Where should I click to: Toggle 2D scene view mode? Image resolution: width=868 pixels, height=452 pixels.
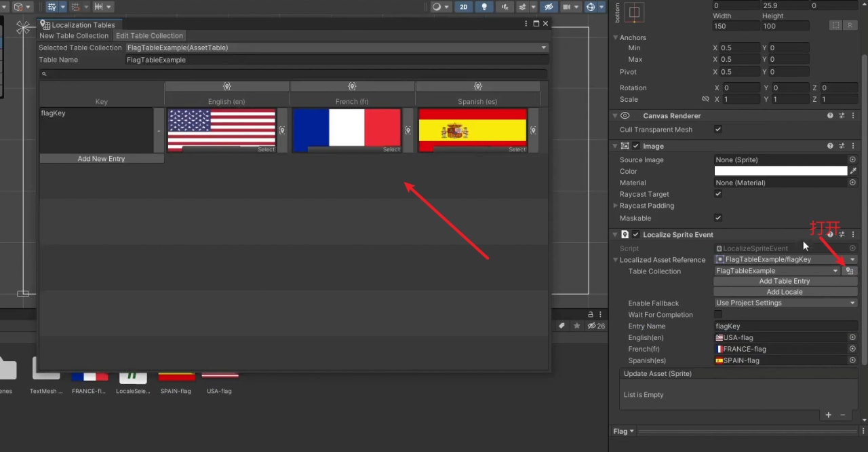(463, 7)
